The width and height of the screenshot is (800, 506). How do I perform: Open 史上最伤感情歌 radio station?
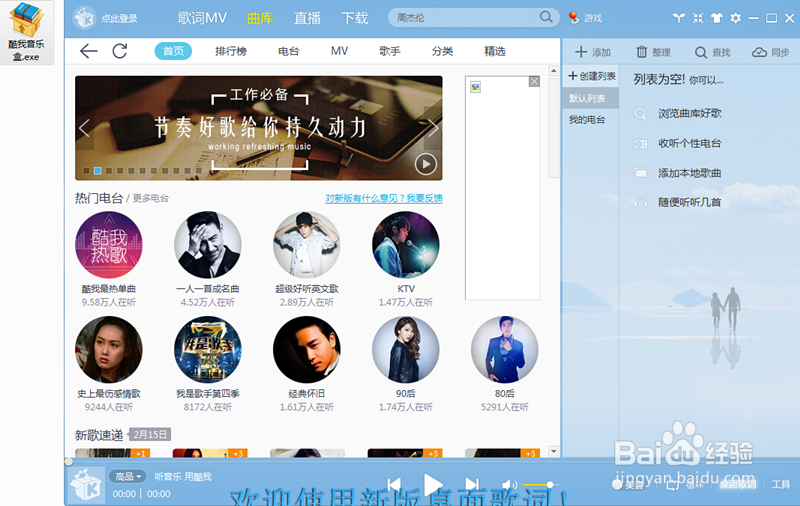[109, 350]
